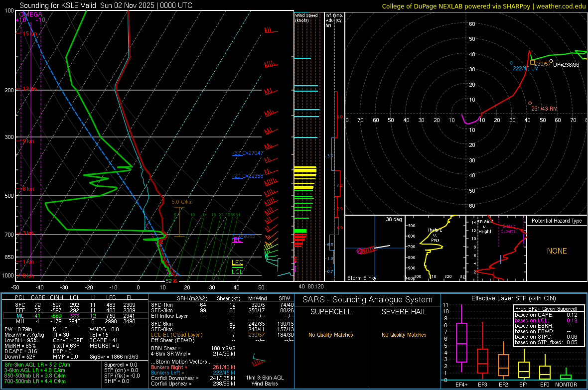Image resolution: width=588 pixels, height=390 pixels.
Task: Click the BRN Shear value line
Action: [193, 348]
